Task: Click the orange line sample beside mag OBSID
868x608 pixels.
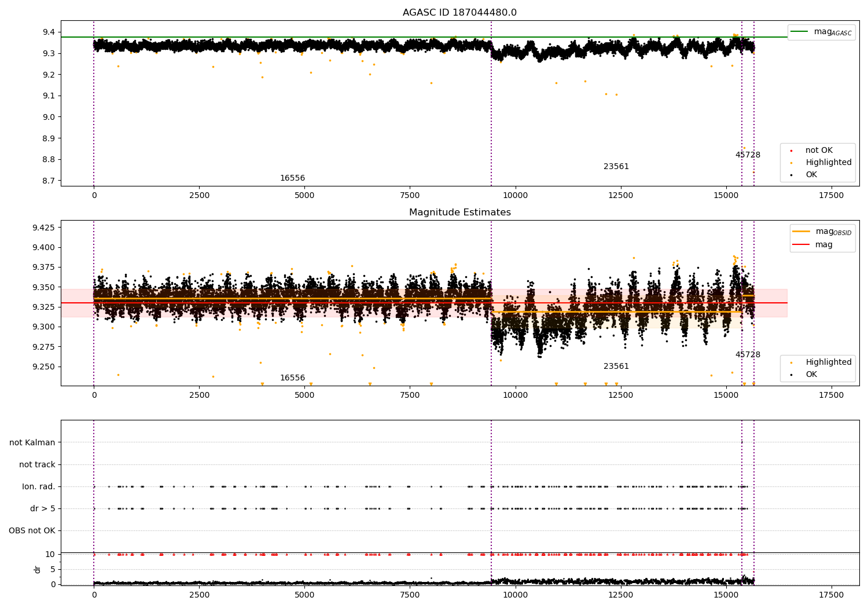Action: 801,232
